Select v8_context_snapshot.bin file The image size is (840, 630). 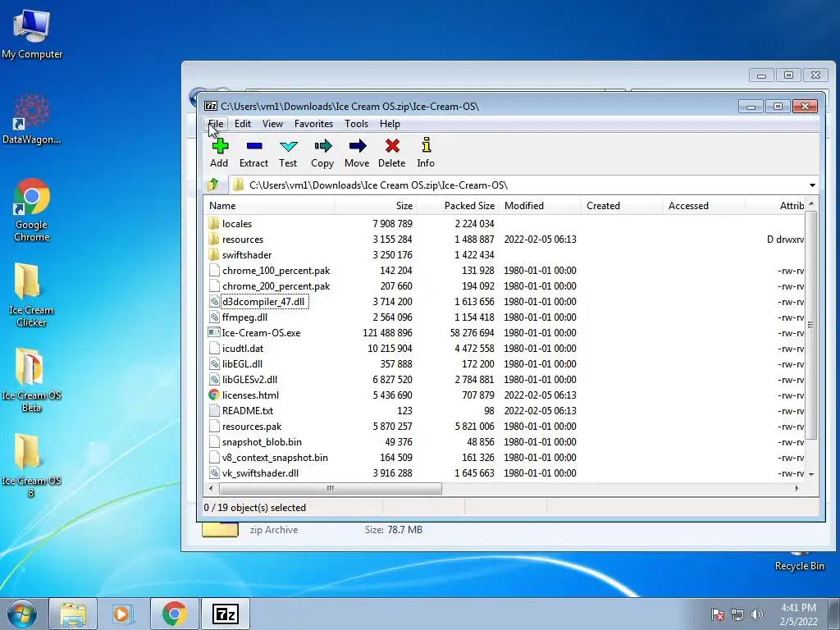coord(275,458)
